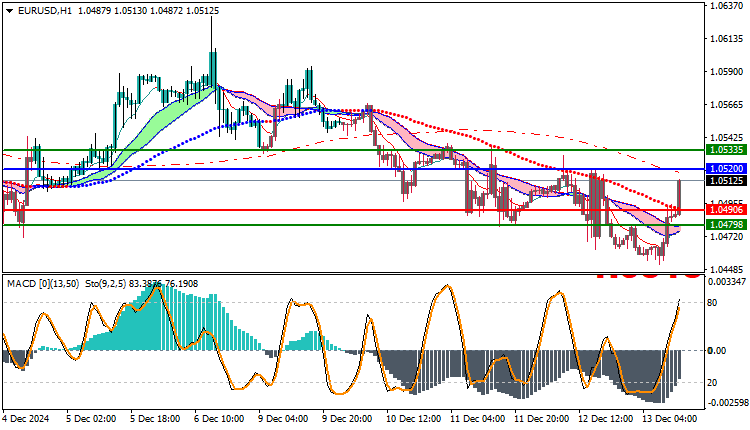Select the Sto(9,2,5) indicator label
The width and height of the screenshot is (750, 430).
[106, 284]
